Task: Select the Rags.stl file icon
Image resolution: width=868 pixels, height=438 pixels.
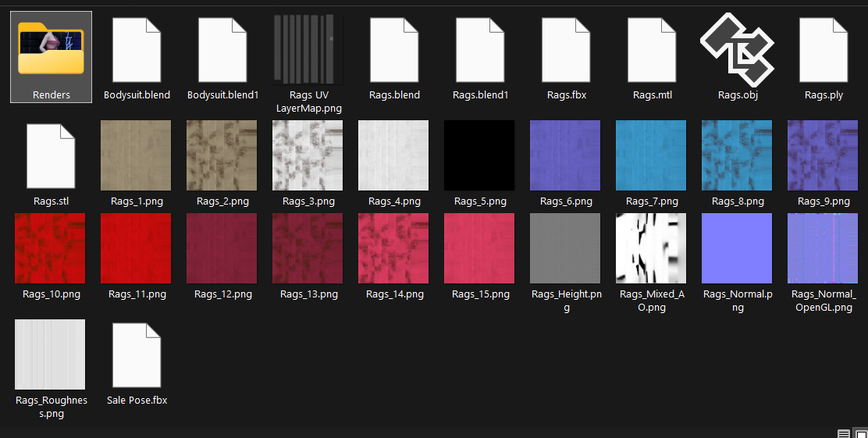Action: click(51, 156)
